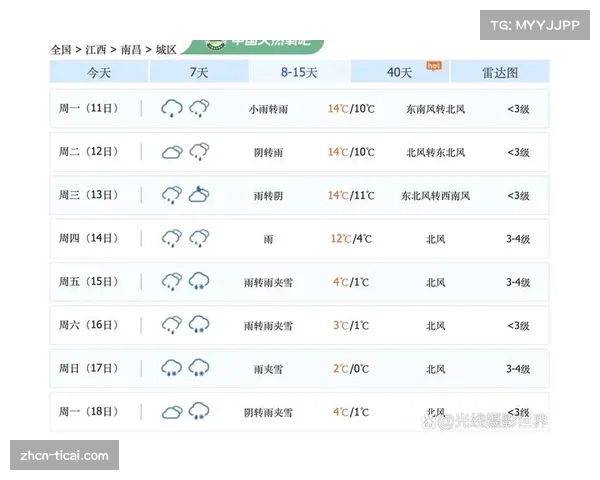The width and height of the screenshot is (600, 480).
Task: Click the 3℃/1℃ temperature value
Action: (351, 325)
